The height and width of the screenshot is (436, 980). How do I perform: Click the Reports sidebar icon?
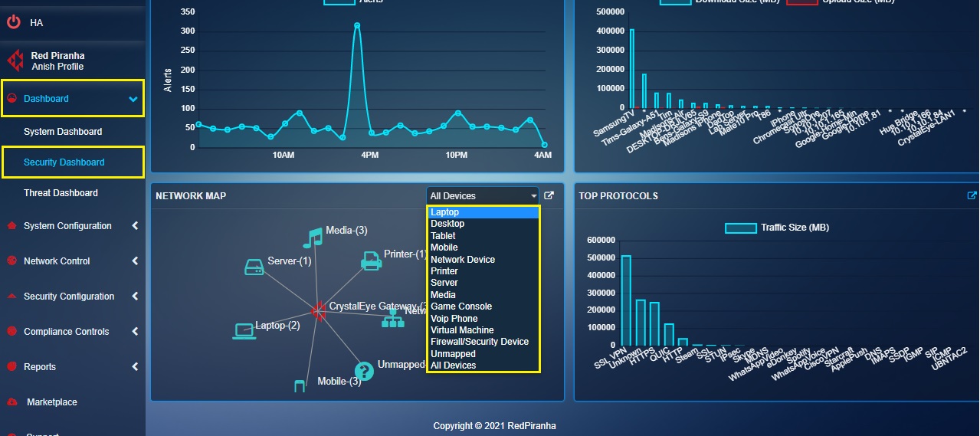(11, 367)
